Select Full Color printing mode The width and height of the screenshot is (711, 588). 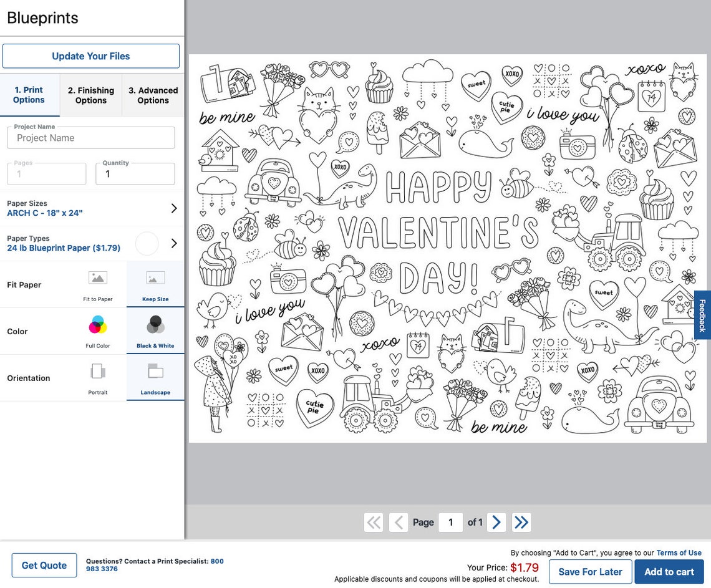point(97,330)
